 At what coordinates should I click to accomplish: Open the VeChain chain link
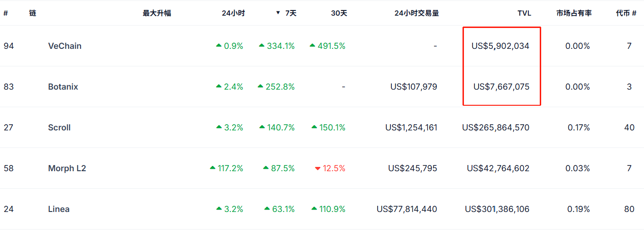point(64,46)
